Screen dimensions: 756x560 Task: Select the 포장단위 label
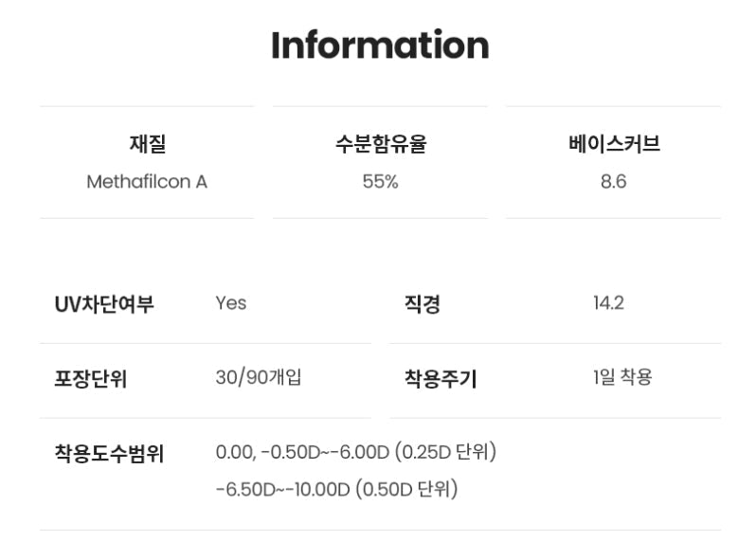[x=91, y=379]
